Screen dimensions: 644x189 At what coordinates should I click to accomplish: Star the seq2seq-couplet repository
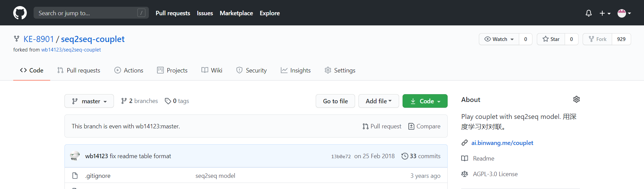[551, 39]
